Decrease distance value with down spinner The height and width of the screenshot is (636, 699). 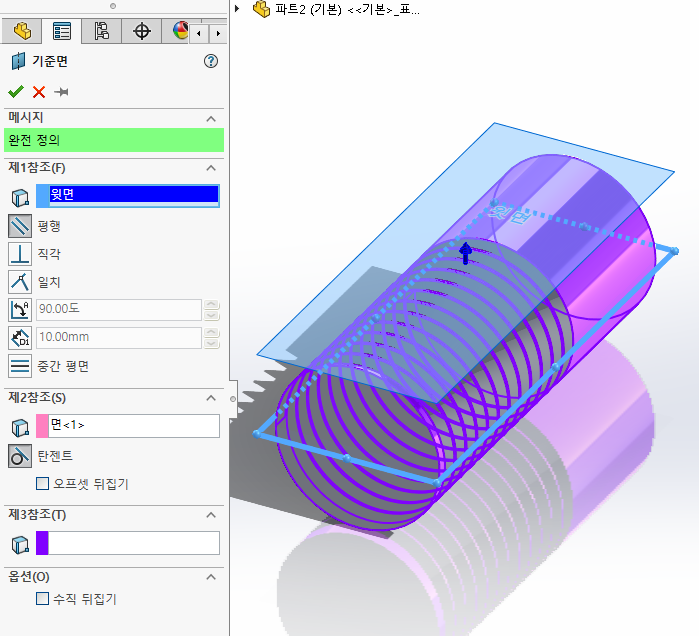point(211,343)
